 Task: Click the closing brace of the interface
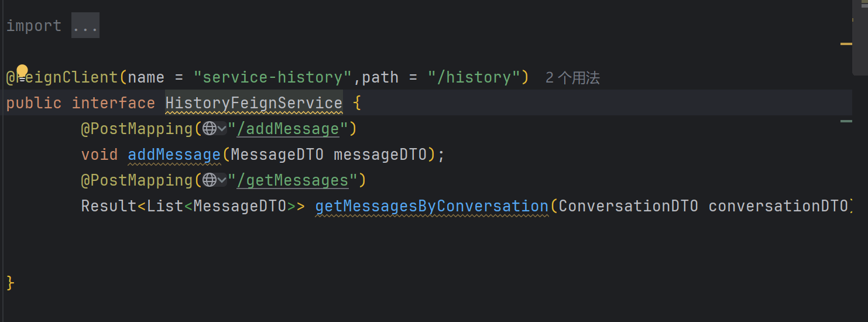click(10, 283)
